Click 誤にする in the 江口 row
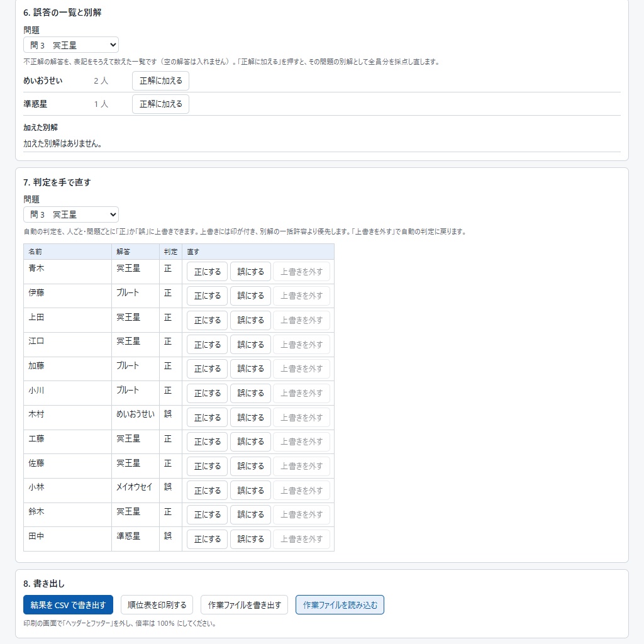This screenshot has height=644, width=644. 250,345
